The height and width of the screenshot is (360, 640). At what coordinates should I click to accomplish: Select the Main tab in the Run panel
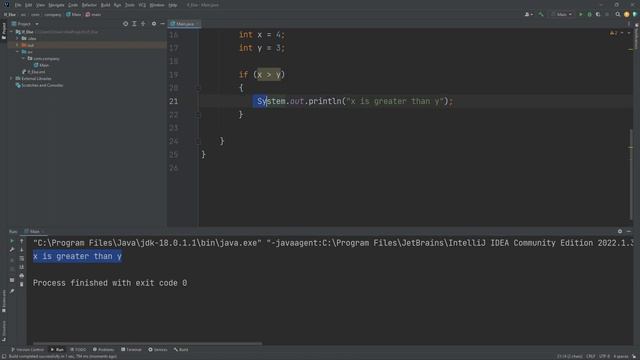(34, 231)
